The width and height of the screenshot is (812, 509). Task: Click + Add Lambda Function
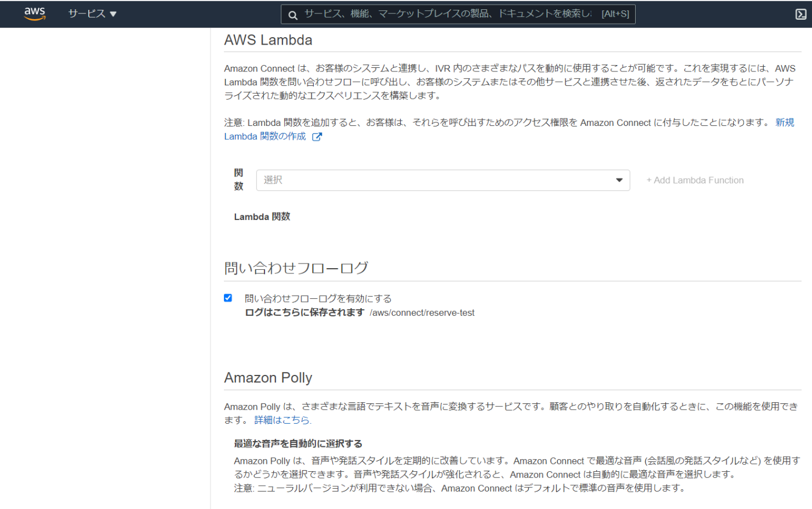695,180
